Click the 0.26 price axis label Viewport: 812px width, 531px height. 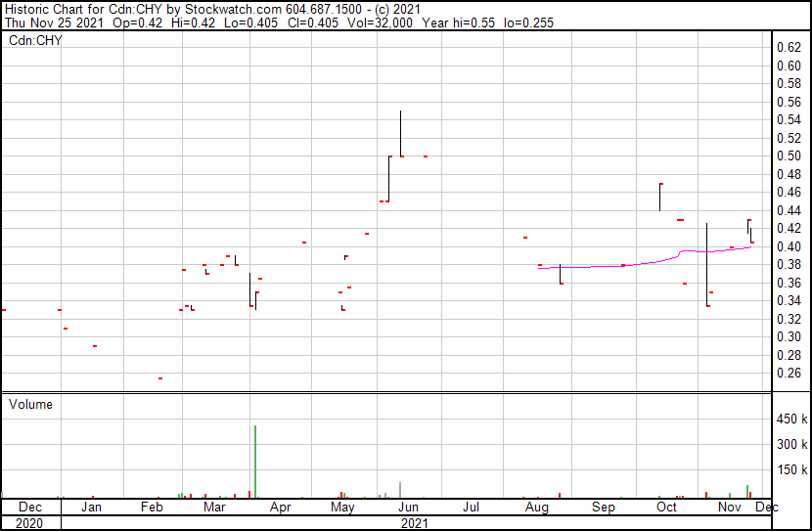tap(789, 373)
